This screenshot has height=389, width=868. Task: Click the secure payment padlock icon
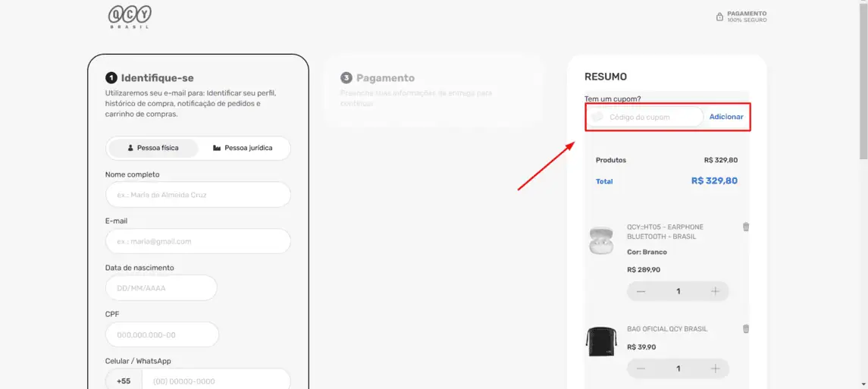coord(719,17)
